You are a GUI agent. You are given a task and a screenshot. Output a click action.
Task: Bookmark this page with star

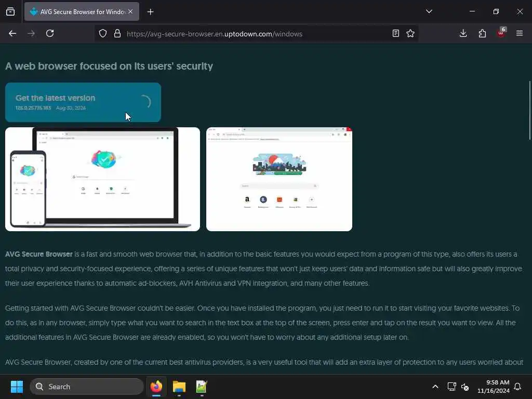pos(410,33)
